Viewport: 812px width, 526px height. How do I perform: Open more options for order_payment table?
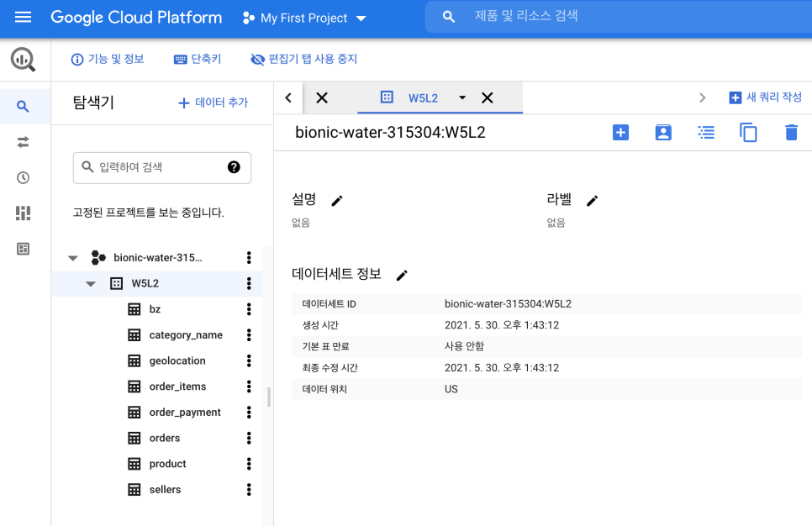coord(249,412)
